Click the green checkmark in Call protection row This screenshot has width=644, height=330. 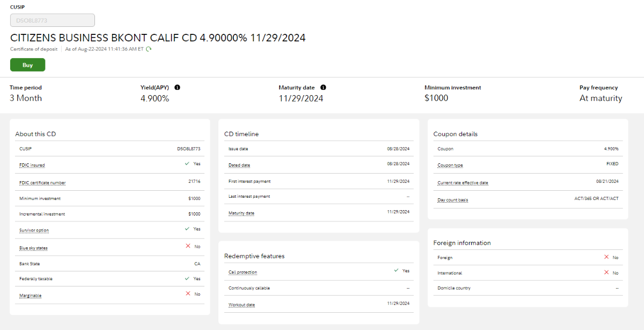point(396,270)
